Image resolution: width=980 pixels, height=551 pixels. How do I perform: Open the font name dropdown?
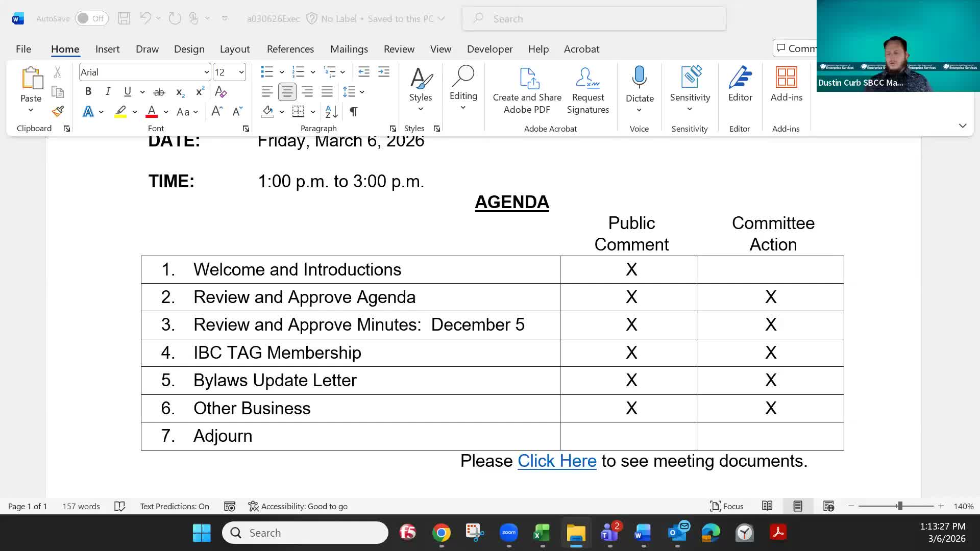click(x=206, y=72)
